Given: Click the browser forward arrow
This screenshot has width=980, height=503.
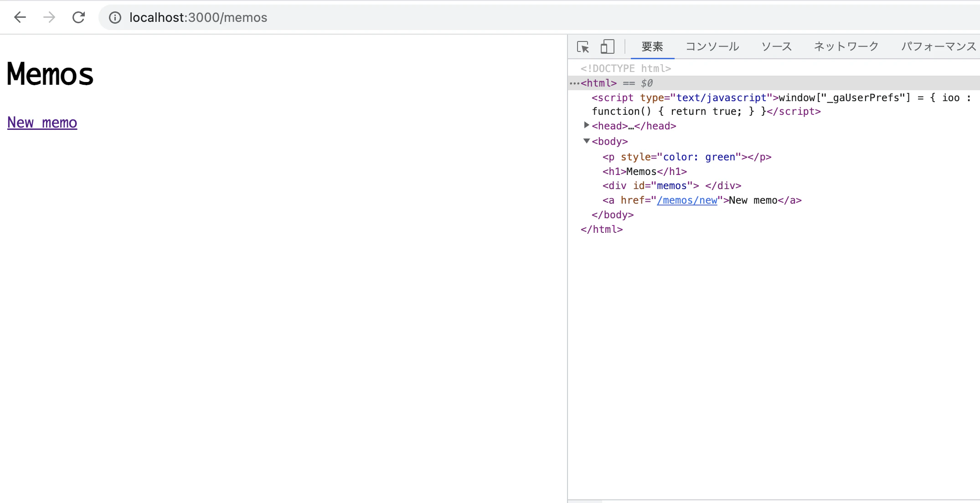Looking at the screenshot, I should click(x=49, y=17).
